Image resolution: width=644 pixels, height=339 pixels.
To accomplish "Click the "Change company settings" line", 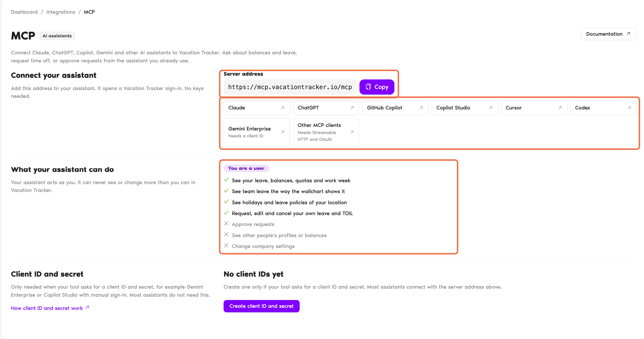I will coord(263,246).
